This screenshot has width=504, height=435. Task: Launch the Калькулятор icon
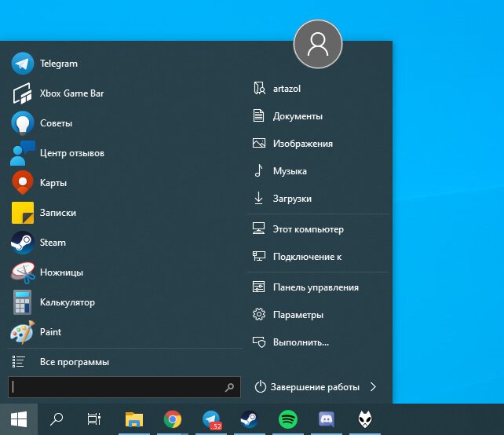(23, 302)
